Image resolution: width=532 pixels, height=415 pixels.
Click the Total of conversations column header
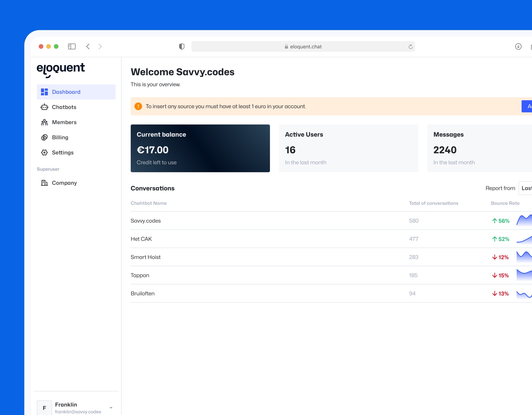pos(434,203)
